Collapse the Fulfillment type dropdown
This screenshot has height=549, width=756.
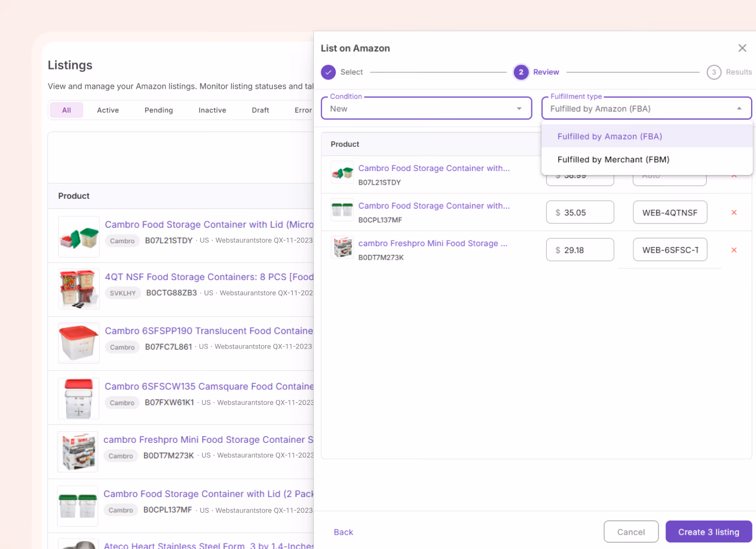[x=646, y=108]
